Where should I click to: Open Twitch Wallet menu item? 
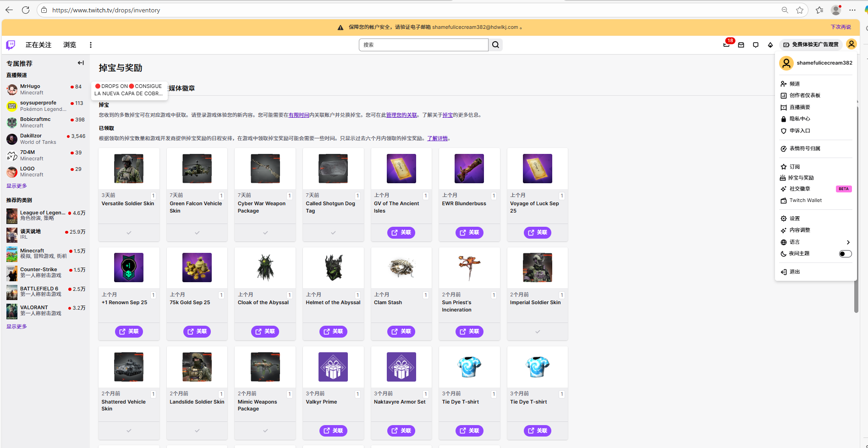coord(805,201)
